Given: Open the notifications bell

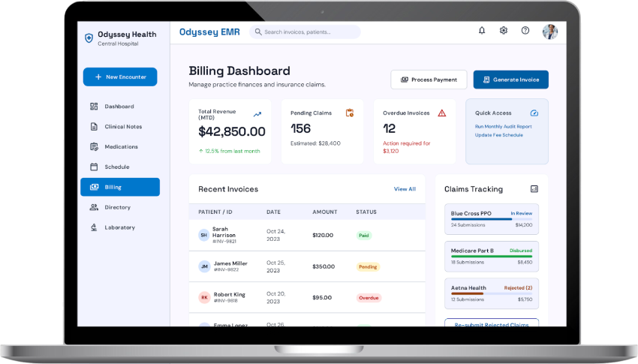Looking at the screenshot, I should tap(482, 31).
